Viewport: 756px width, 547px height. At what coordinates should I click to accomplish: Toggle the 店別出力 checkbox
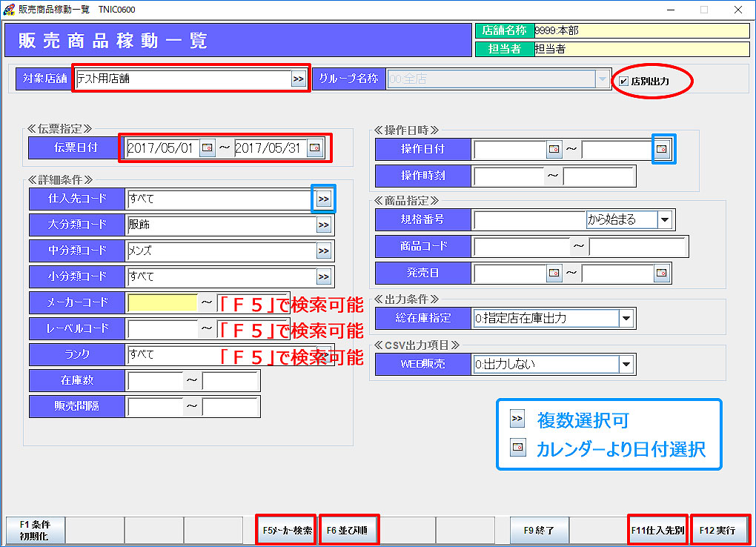coord(624,81)
